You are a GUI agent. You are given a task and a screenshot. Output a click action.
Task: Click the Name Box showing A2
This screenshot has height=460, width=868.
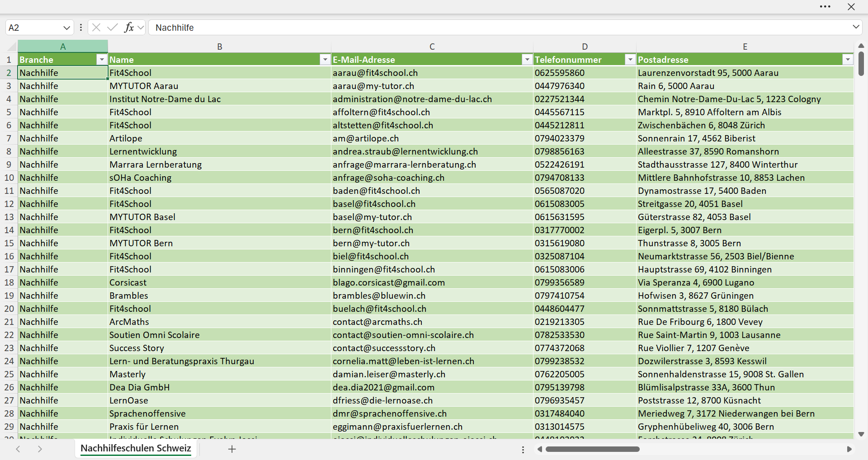34,28
